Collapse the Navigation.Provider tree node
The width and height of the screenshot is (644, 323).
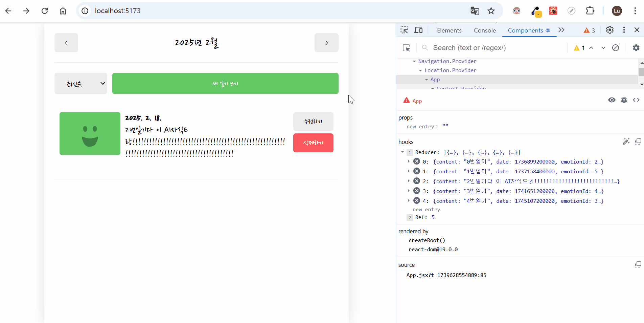[x=414, y=61]
